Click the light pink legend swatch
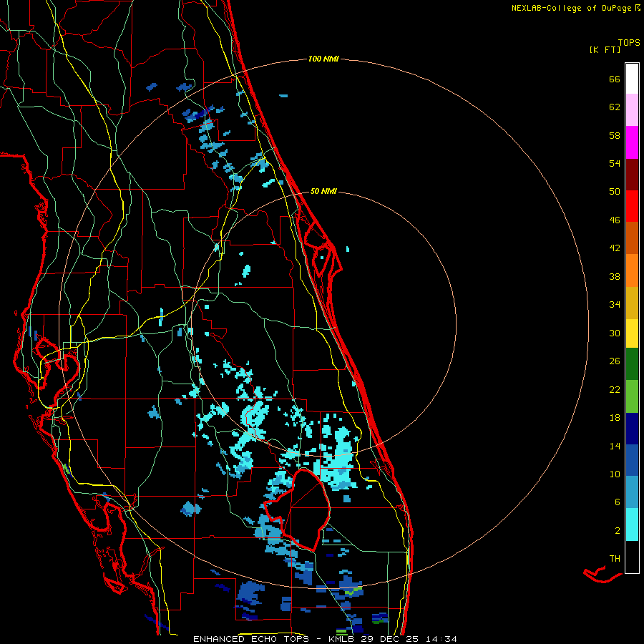Screen dimensions: 644x644 pos(632,110)
